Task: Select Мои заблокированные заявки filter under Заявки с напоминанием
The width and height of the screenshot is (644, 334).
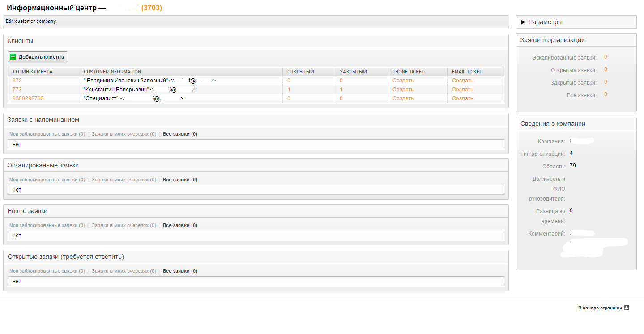Action: (x=47, y=134)
